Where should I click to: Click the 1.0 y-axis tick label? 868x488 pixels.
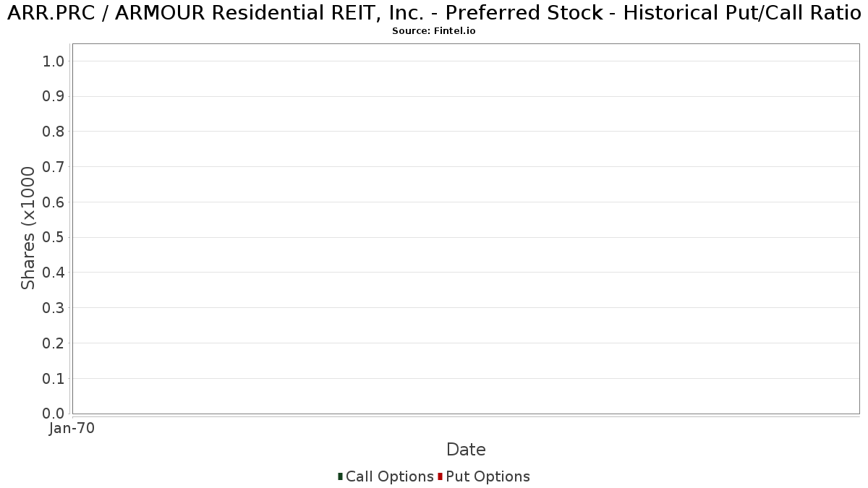click(54, 61)
